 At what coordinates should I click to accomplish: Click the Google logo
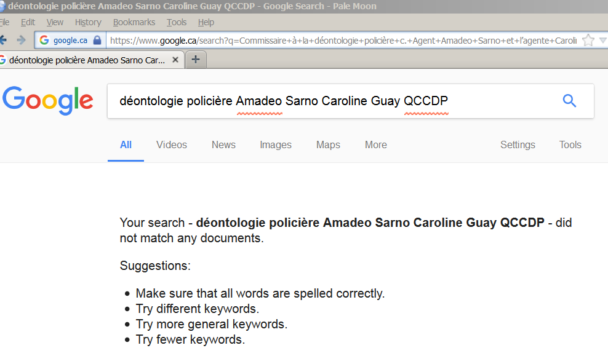click(48, 101)
